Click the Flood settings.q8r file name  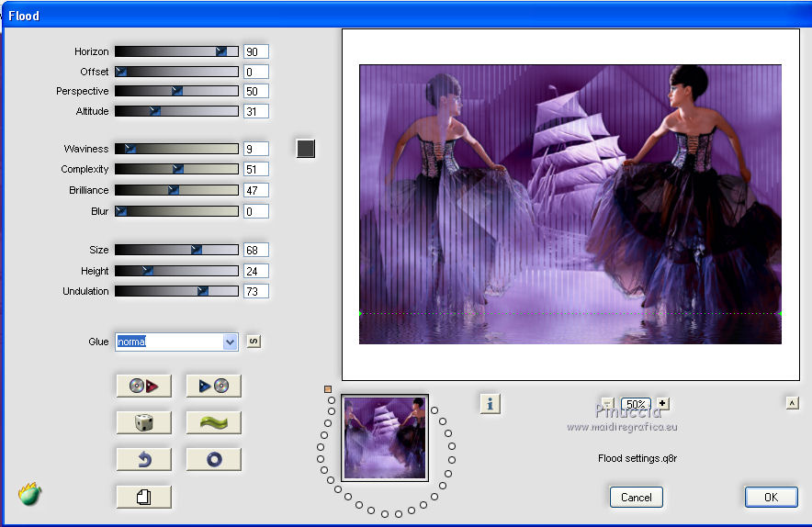tap(637, 458)
